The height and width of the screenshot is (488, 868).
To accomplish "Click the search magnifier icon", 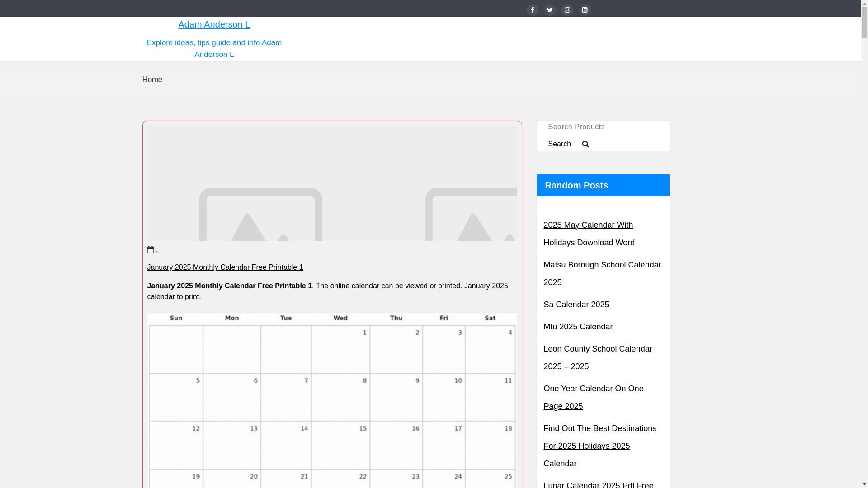I will tap(585, 144).
